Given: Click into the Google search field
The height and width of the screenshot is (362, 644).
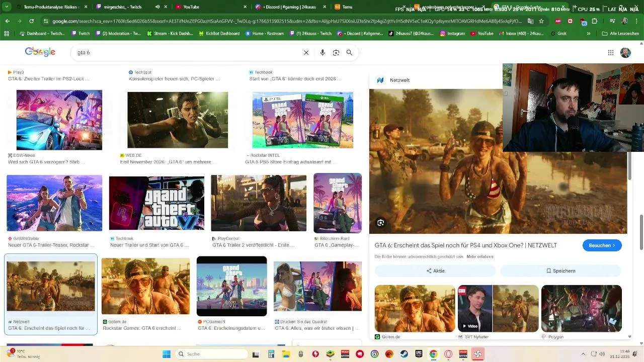Looking at the screenshot, I should (186, 53).
